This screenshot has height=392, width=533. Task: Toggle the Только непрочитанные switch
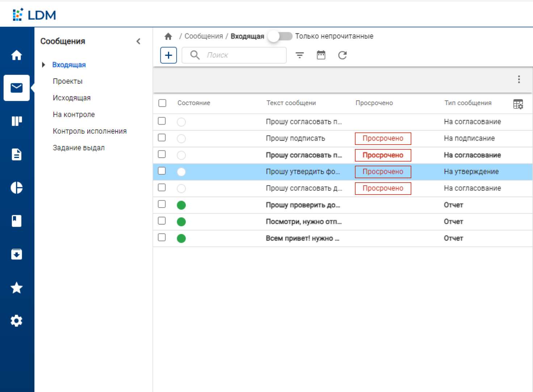pyautogui.click(x=280, y=36)
